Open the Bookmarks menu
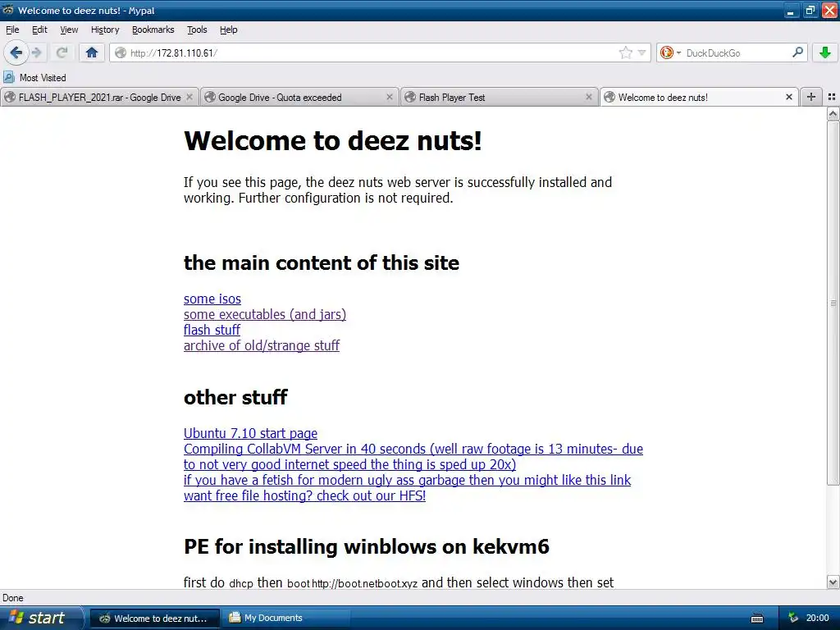Image resolution: width=840 pixels, height=630 pixels. [153, 30]
